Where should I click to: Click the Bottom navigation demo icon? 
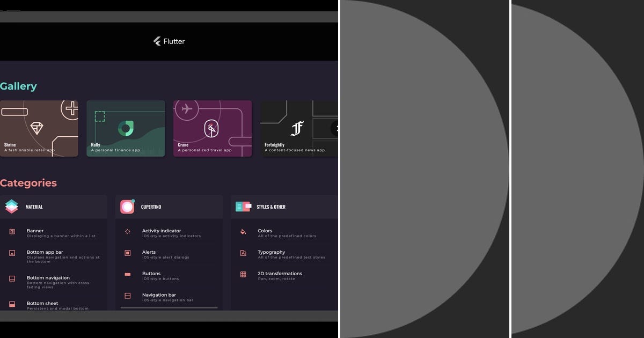click(12, 278)
